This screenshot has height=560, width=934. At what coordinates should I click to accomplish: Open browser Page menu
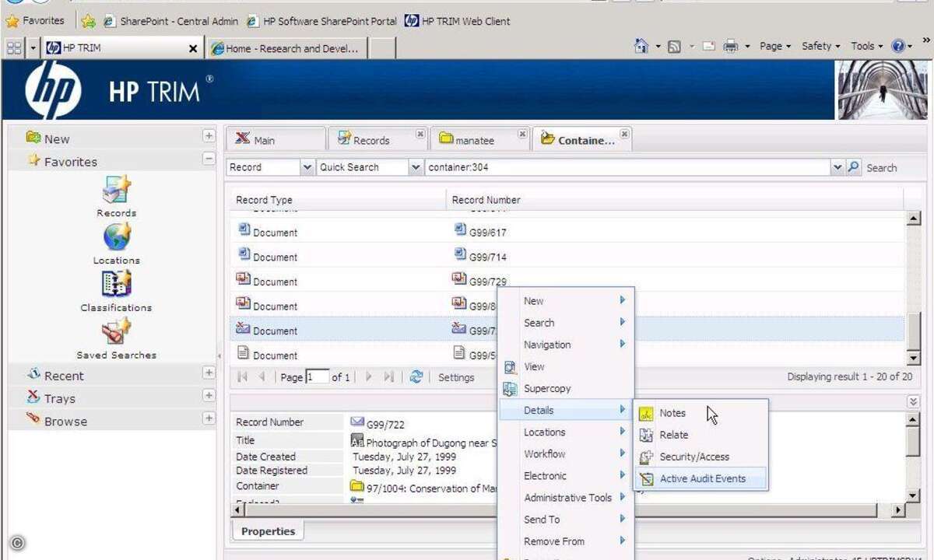(775, 47)
